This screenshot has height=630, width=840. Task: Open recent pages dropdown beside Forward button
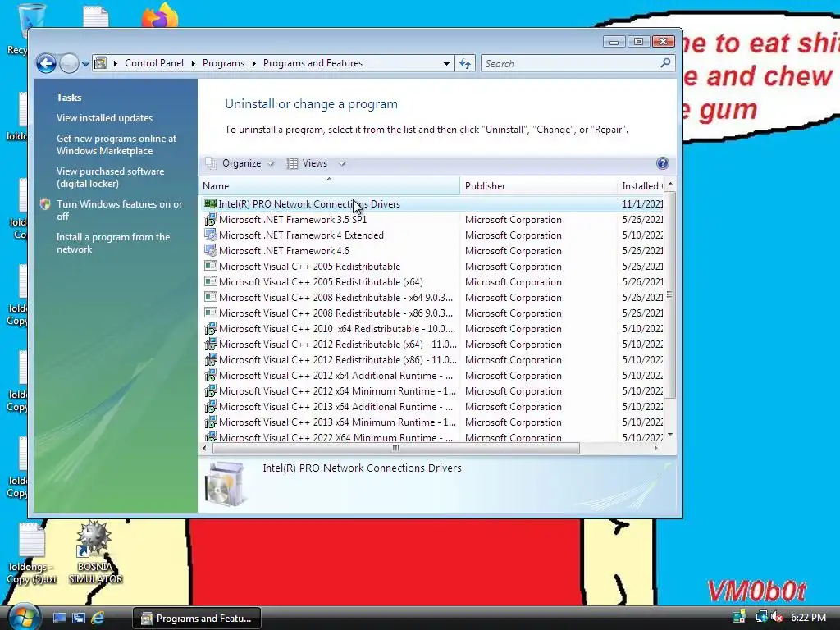click(85, 64)
